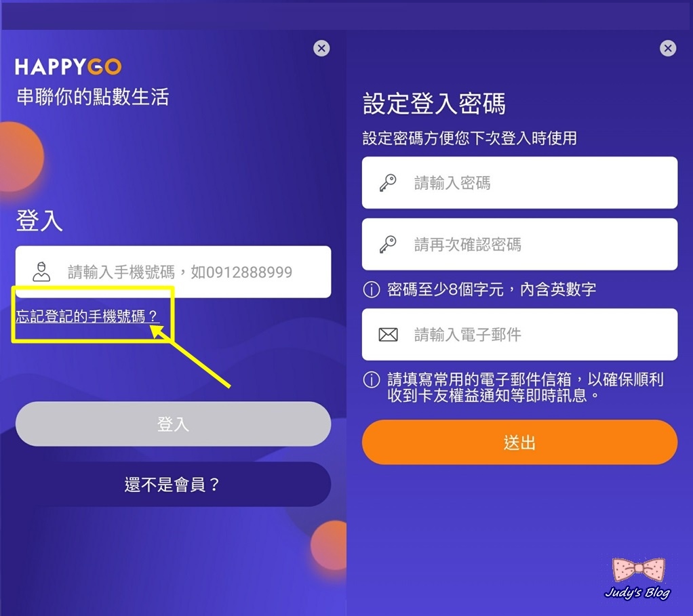Screen dimensions: 693x616
Task: Click the user avatar icon in phone field
Action: point(41,272)
